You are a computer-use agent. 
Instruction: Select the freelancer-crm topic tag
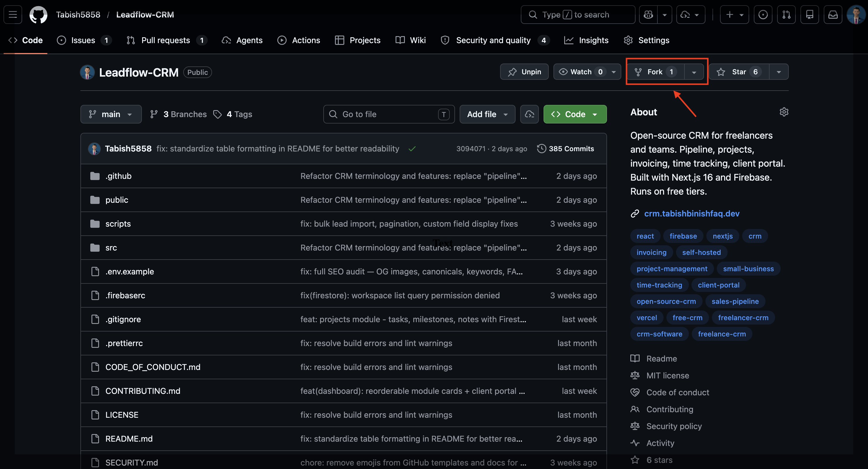(x=743, y=318)
